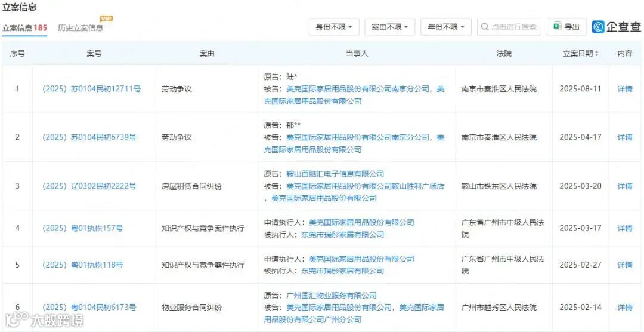Screen dimensions: 644x332
Task: Open 详情 for the 2025-03-20 case
Action: point(625,186)
